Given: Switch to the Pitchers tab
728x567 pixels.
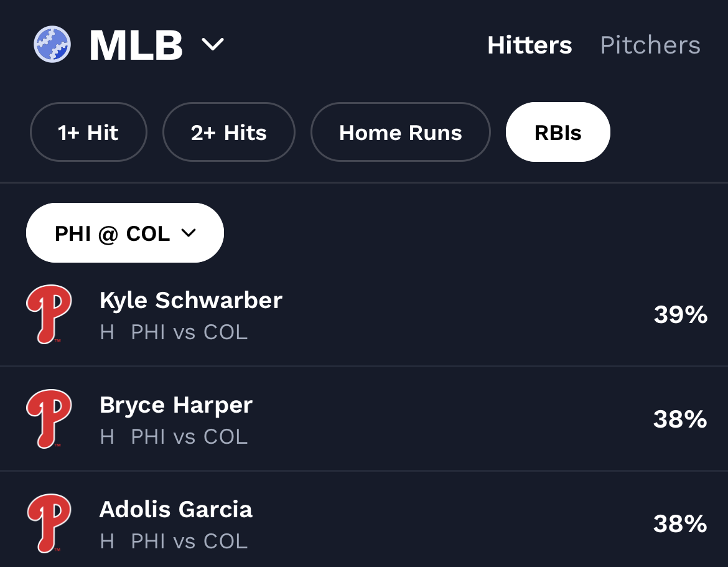Looking at the screenshot, I should coord(650,45).
